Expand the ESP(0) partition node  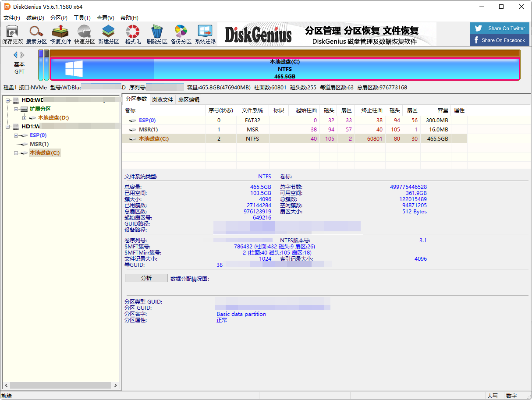[x=15, y=135]
